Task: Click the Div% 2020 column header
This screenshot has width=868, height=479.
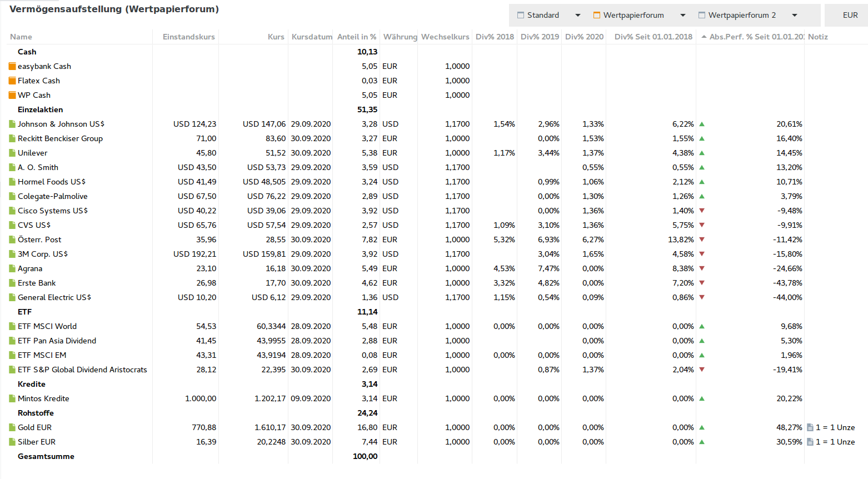Action: tap(584, 37)
